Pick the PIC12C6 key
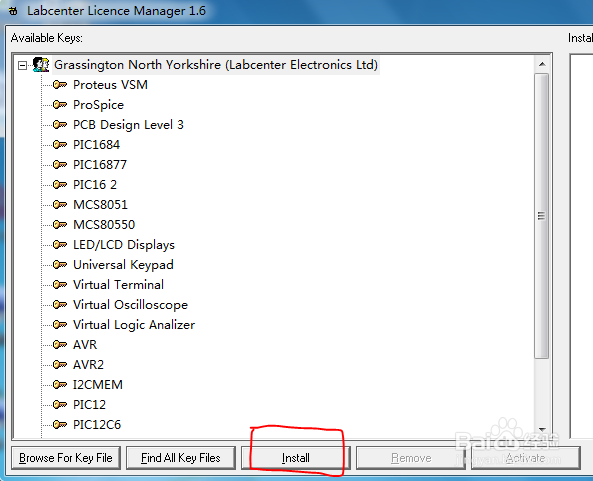 (x=97, y=425)
